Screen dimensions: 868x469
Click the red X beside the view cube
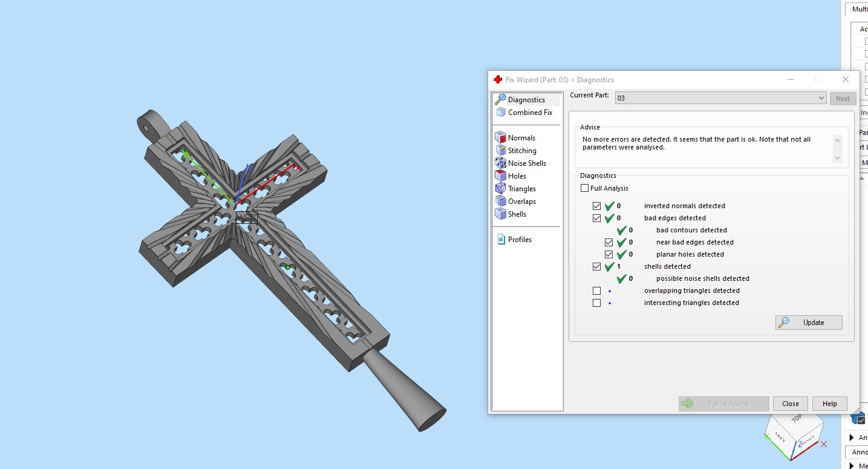click(x=824, y=444)
